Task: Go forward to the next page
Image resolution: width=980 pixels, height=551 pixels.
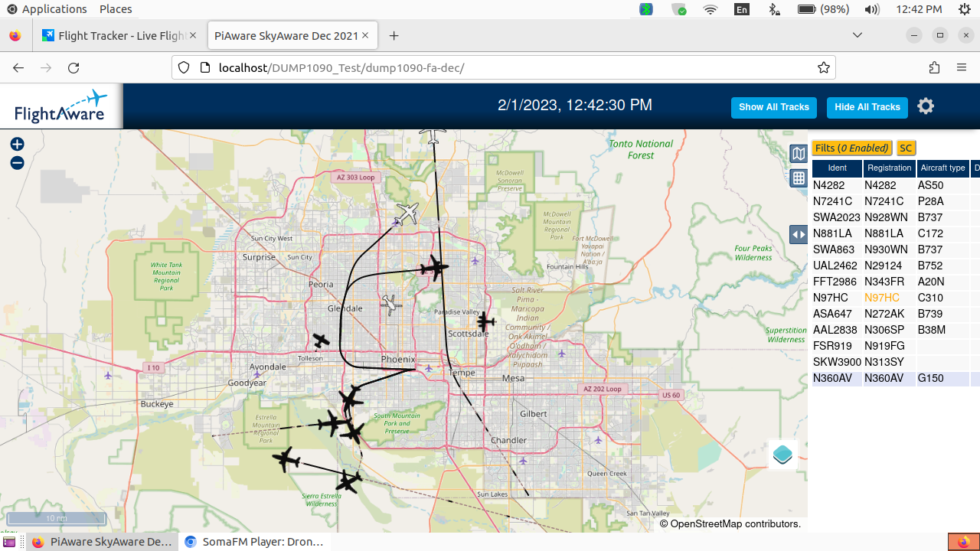Action: pyautogui.click(x=46, y=67)
